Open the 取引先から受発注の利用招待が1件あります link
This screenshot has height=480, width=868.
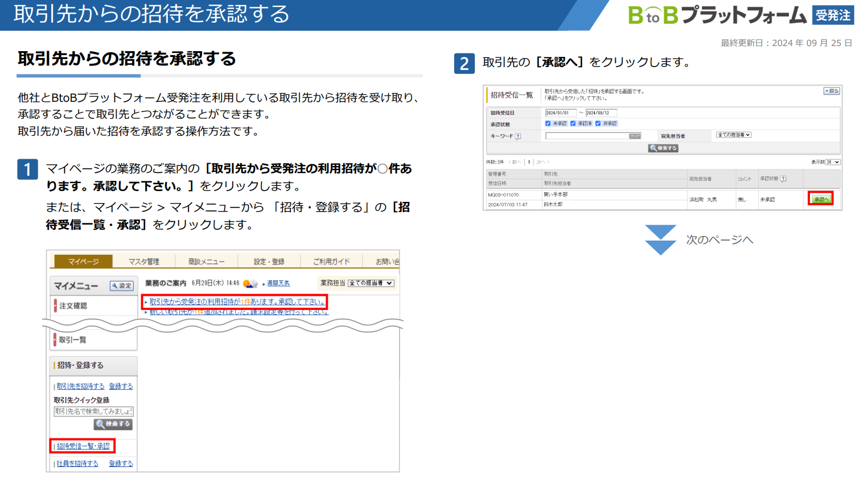[237, 302]
